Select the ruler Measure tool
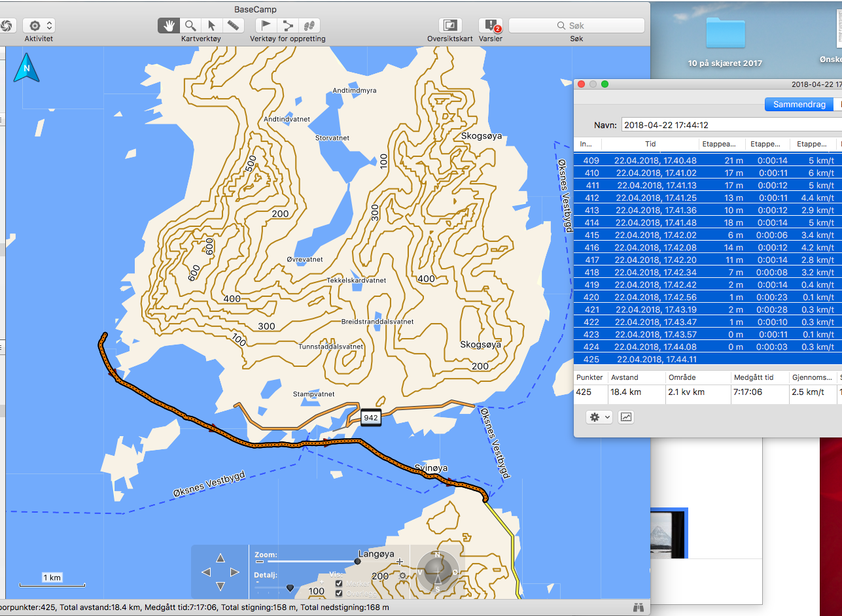 tap(232, 26)
